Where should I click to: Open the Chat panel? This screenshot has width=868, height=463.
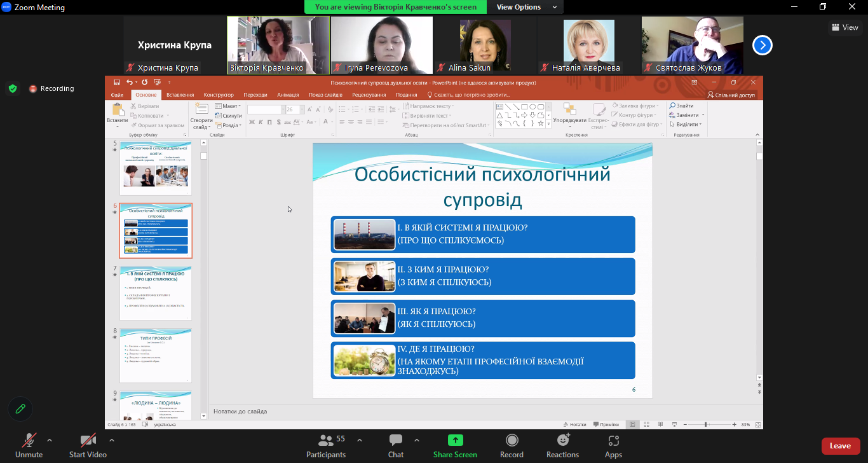point(396,440)
